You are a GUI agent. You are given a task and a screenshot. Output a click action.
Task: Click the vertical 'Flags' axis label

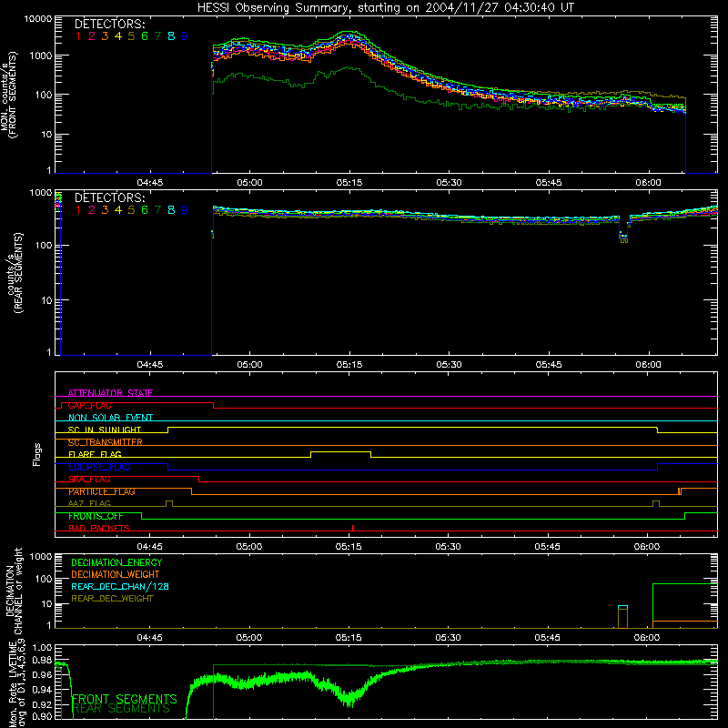tap(37, 454)
